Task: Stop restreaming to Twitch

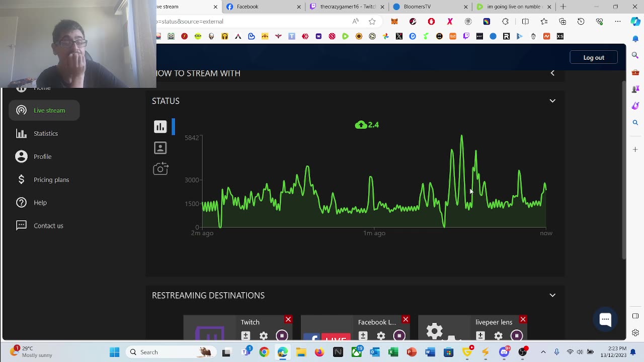Action: 282,335
